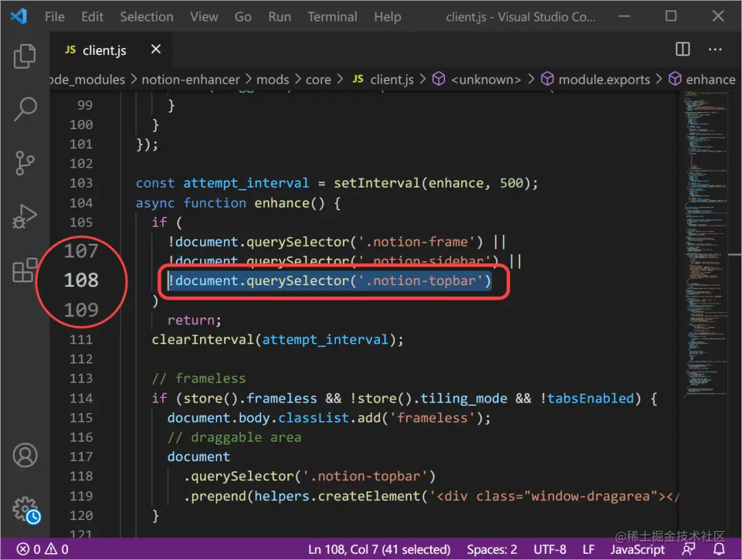This screenshot has height=560, width=742.
Task: Click the 'enhance' function name on line 104
Action: pyautogui.click(x=282, y=203)
